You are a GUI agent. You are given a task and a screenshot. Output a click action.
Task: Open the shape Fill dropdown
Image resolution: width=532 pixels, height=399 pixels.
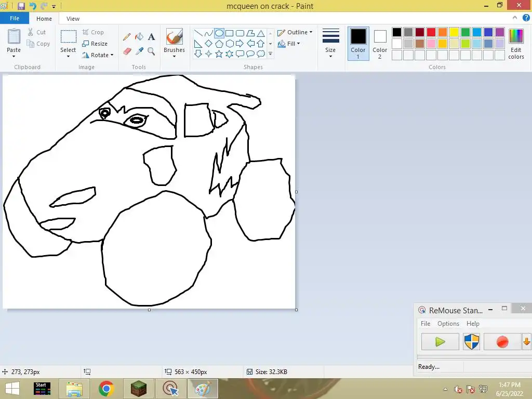(289, 44)
